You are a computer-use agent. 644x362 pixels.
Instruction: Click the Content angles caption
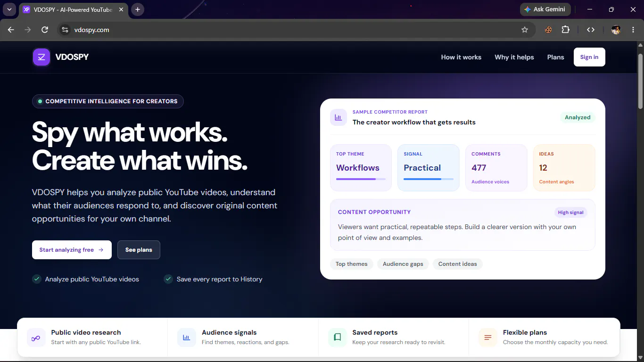556,182
